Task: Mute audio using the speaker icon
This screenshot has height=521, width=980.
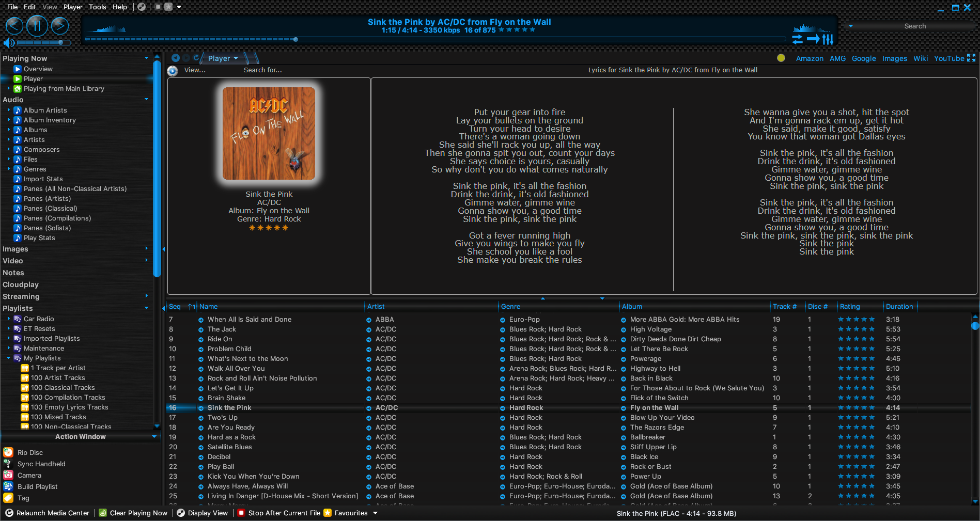Action: pos(9,42)
